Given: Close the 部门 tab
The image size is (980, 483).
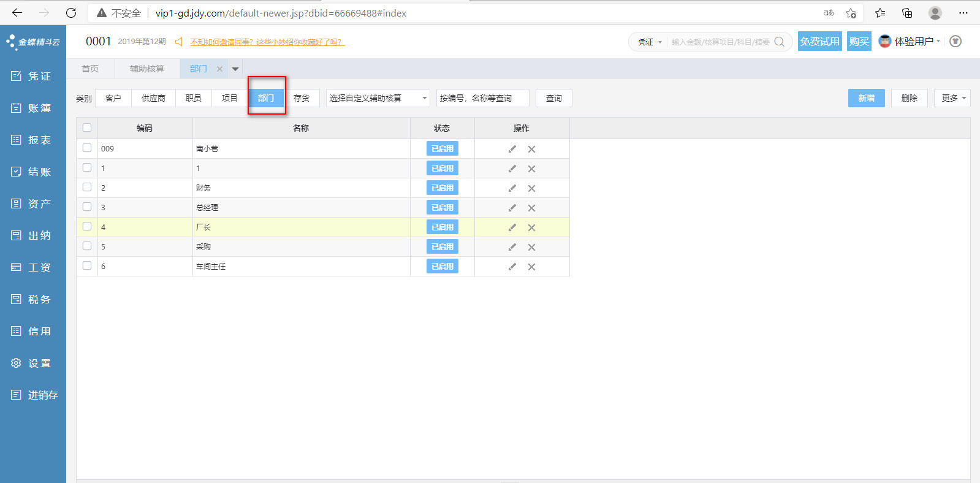Looking at the screenshot, I should (219, 69).
